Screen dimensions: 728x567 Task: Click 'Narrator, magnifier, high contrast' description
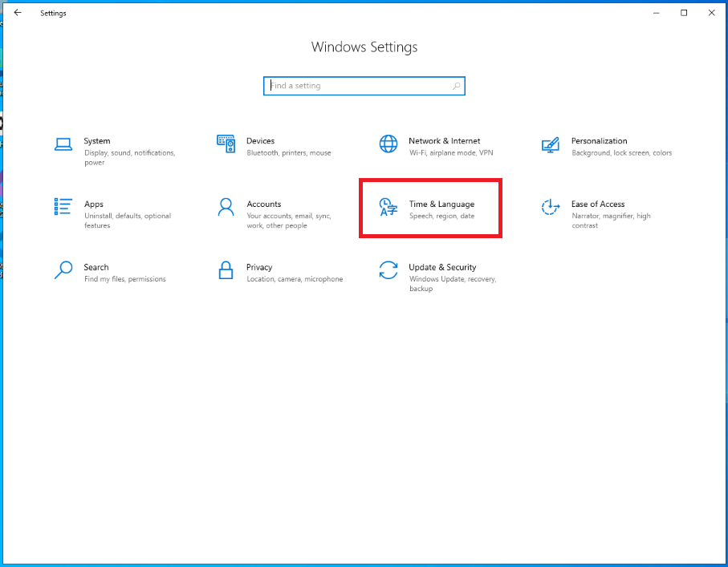(x=611, y=221)
